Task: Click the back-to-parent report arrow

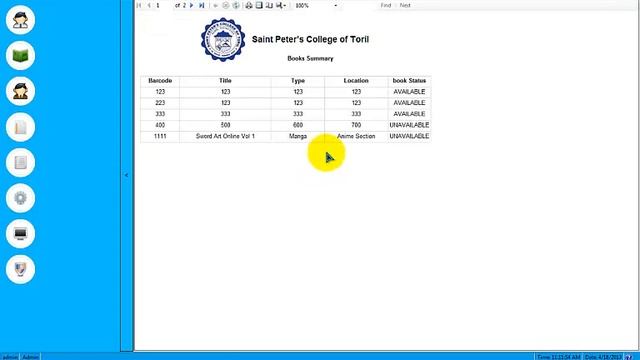Action: click(x=216, y=5)
